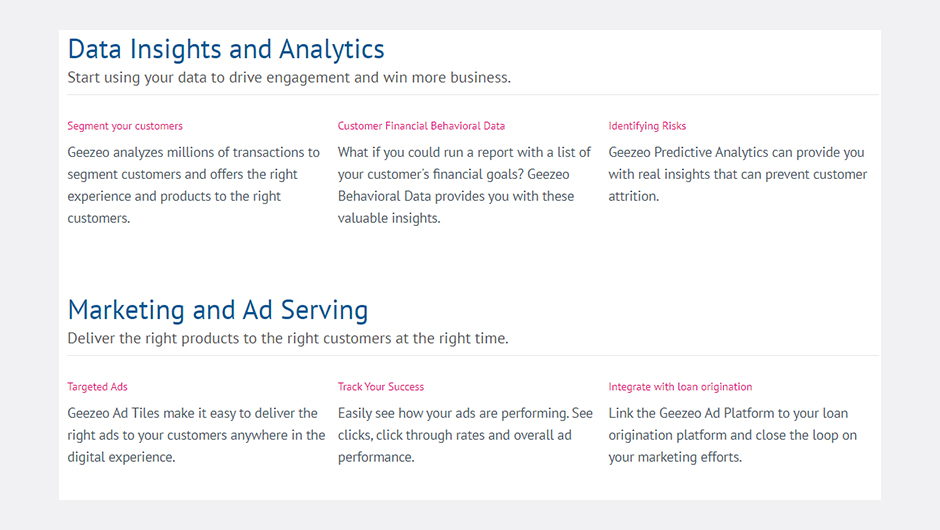Click the financial goals report paragraph
Image resolution: width=940 pixels, height=530 pixels.
[x=464, y=185]
